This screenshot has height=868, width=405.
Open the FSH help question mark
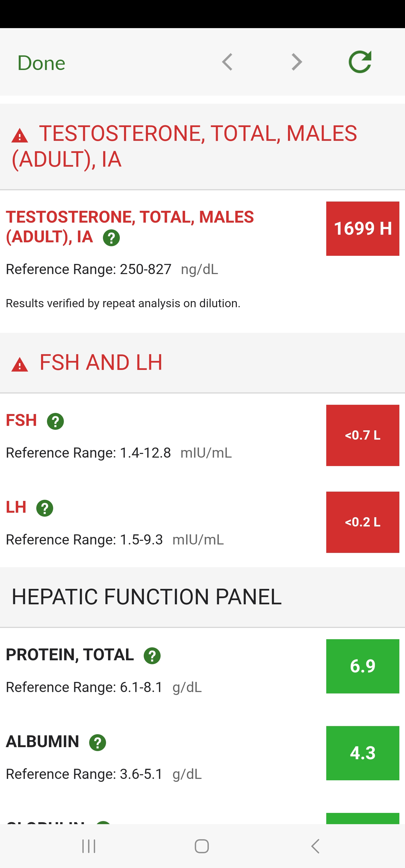coord(55,422)
